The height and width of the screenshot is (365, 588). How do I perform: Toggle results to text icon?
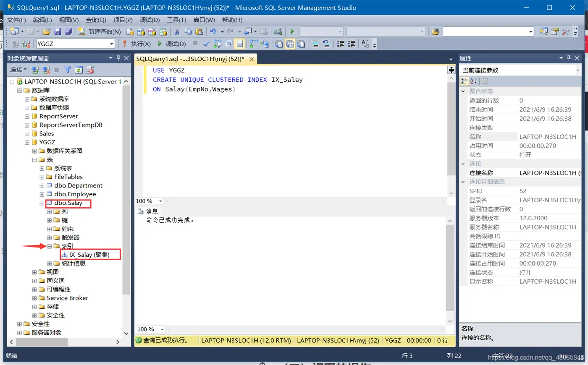click(x=279, y=44)
